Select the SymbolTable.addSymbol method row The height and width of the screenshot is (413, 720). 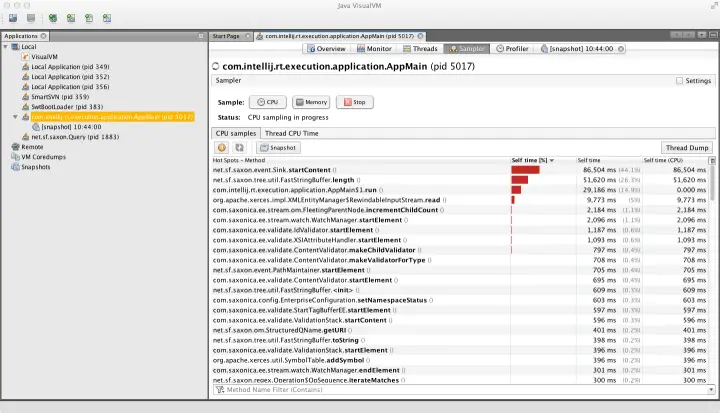pos(460,360)
